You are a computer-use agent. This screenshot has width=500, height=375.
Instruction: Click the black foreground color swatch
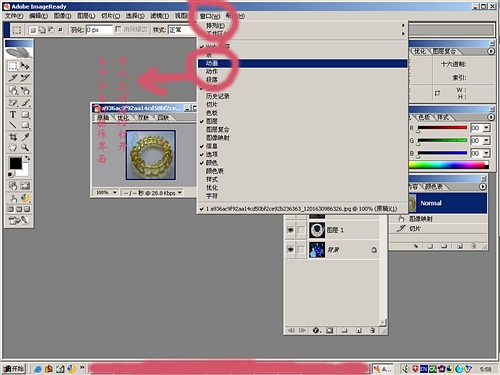(15, 163)
